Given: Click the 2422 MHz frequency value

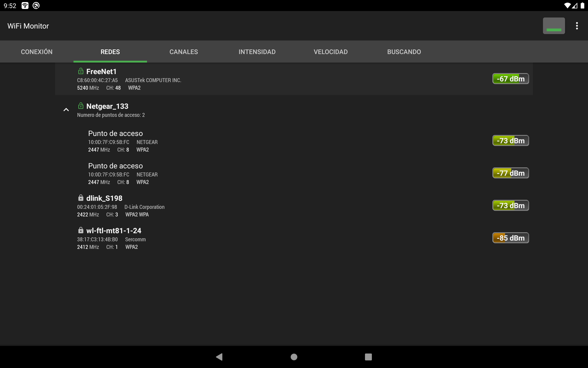Looking at the screenshot, I should click(x=88, y=214).
